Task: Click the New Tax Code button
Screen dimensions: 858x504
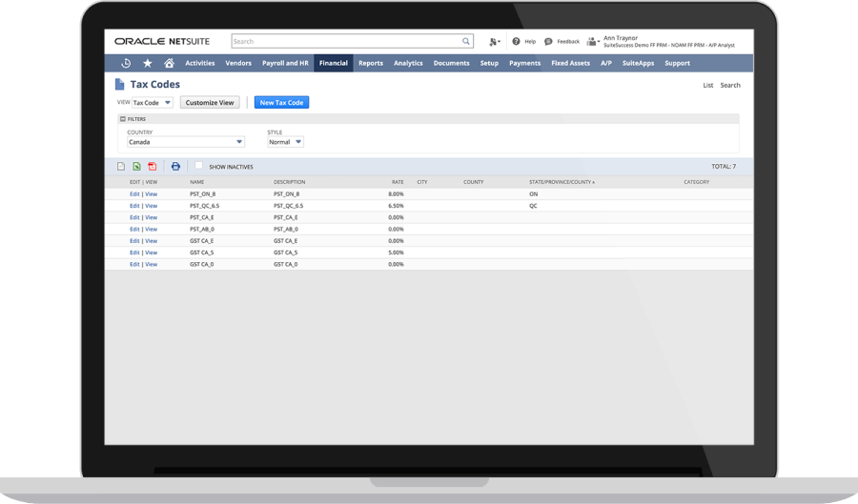Action: [x=281, y=102]
